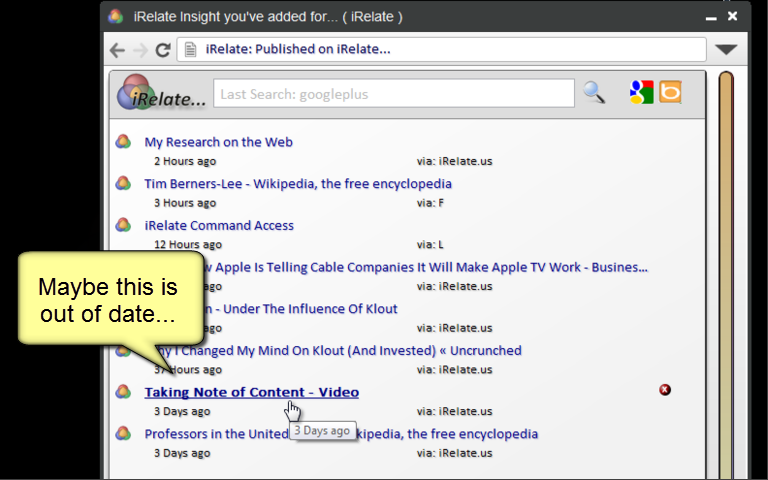Minimize the iRelate window
Image resolution: width=768 pixels, height=480 pixels.
click(711, 18)
